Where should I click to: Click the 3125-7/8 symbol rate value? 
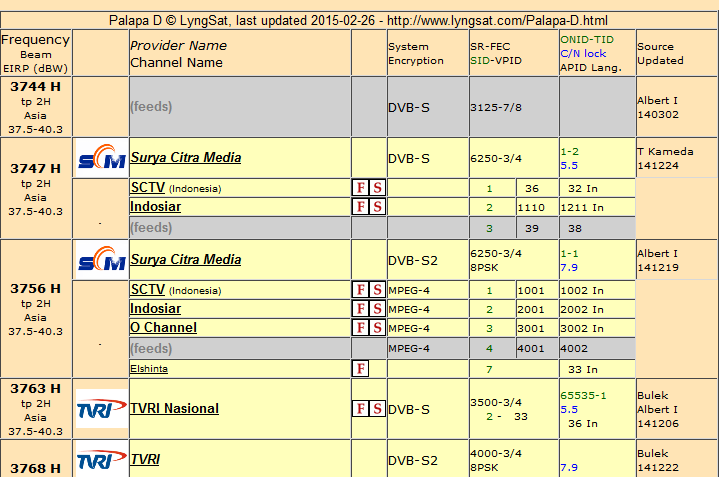pyautogui.click(x=496, y=107)
